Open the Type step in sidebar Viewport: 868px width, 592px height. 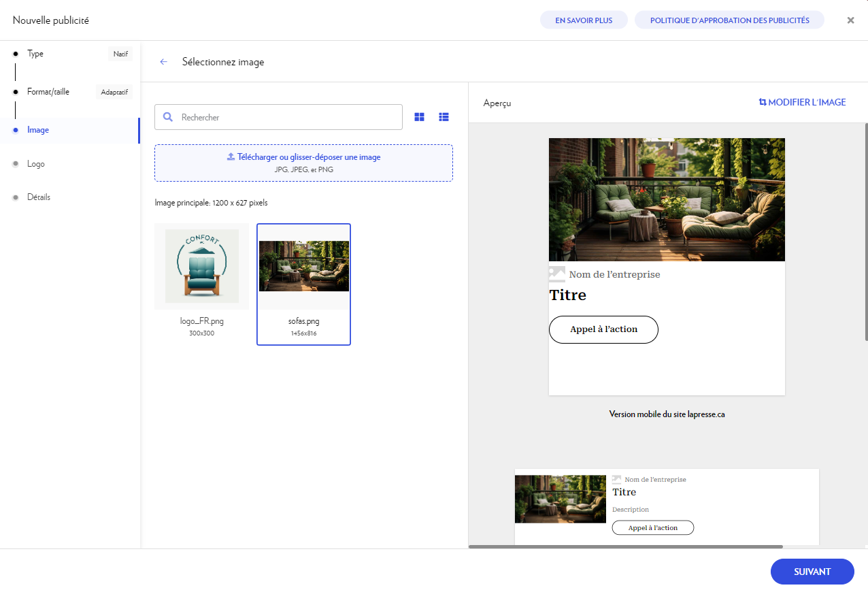pos(35,54)
